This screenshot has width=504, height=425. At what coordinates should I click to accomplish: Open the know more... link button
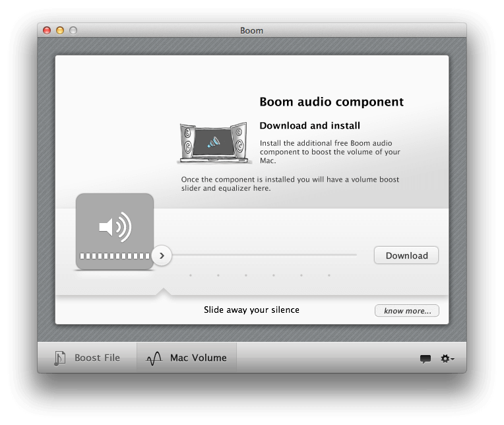tap(407, 311)
